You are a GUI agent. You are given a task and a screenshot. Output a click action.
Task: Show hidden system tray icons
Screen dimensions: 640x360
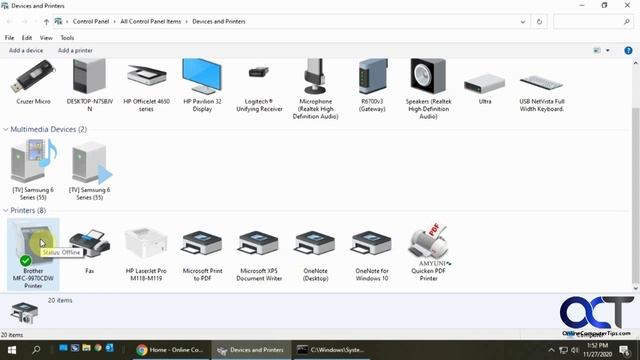tap(551, 350)
